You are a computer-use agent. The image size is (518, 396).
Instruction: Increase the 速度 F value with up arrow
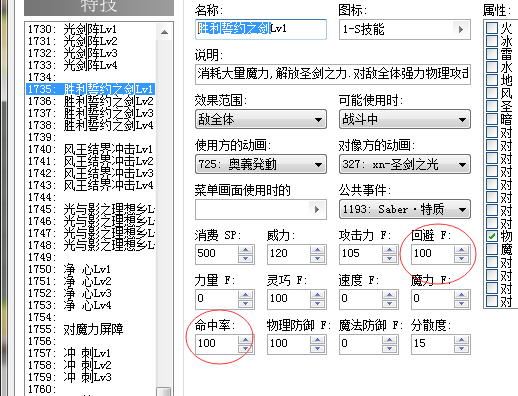click(x=390, y=295)
